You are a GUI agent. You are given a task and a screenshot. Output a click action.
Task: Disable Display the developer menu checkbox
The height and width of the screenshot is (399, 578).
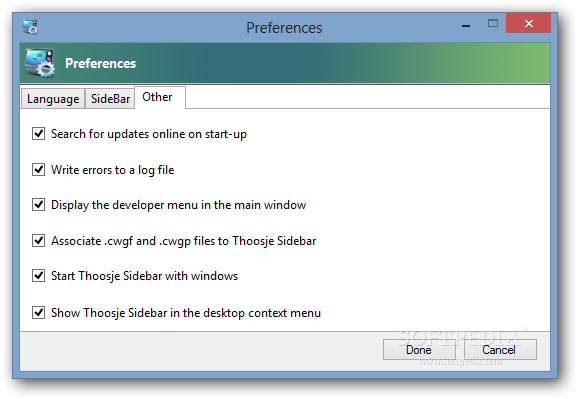tap(38, 205)
